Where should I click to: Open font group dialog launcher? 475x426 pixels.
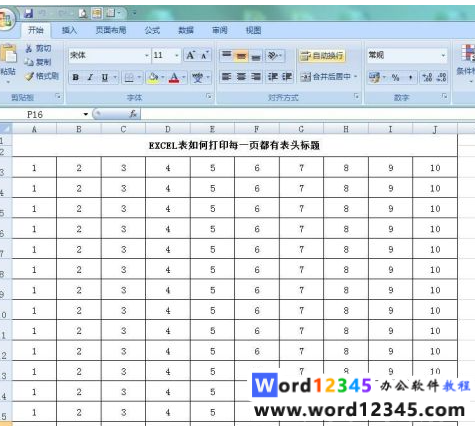pyautogui.click(x=209, y=97)
